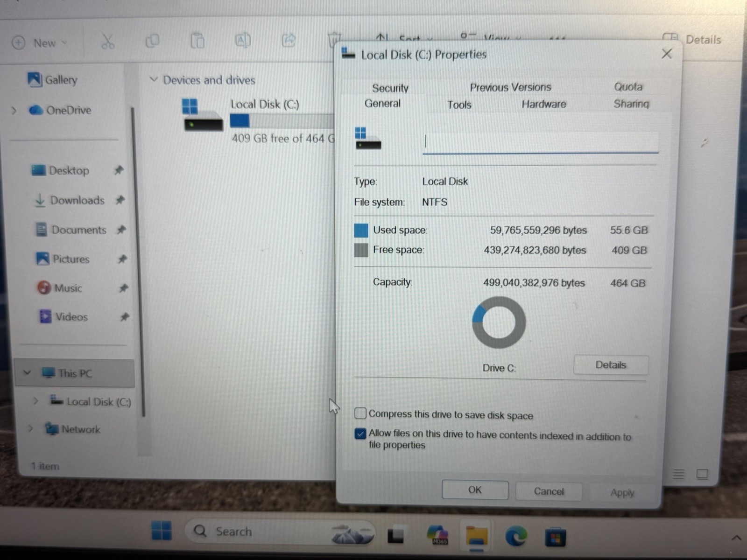Select Local Disk (C:) in sidebar tree
Screen dimensions: 747x560
point(91,401)
